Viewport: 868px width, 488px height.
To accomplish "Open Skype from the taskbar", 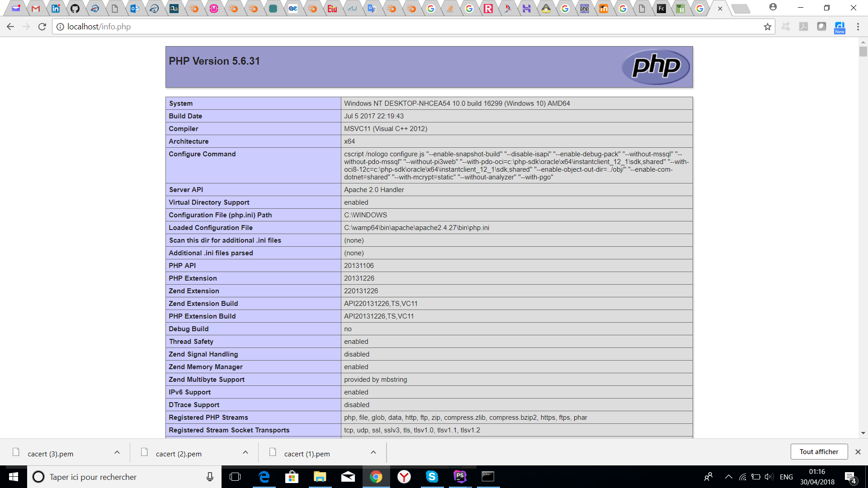I will (x=432, y=476).
